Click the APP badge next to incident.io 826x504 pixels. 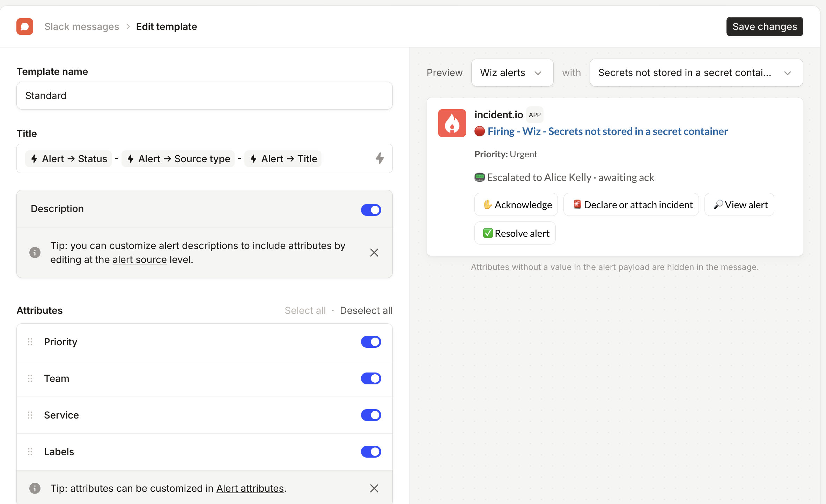pyautogui.click(x=534, y=115)
